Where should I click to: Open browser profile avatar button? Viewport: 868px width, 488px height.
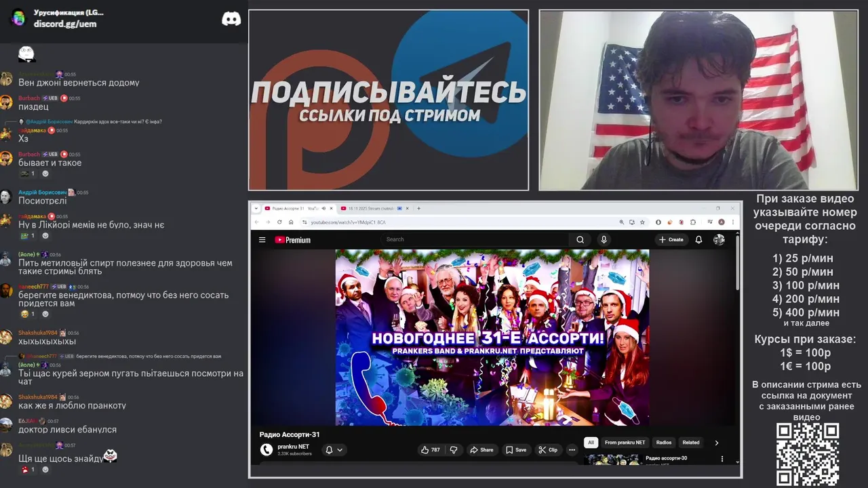click(722, 222)
